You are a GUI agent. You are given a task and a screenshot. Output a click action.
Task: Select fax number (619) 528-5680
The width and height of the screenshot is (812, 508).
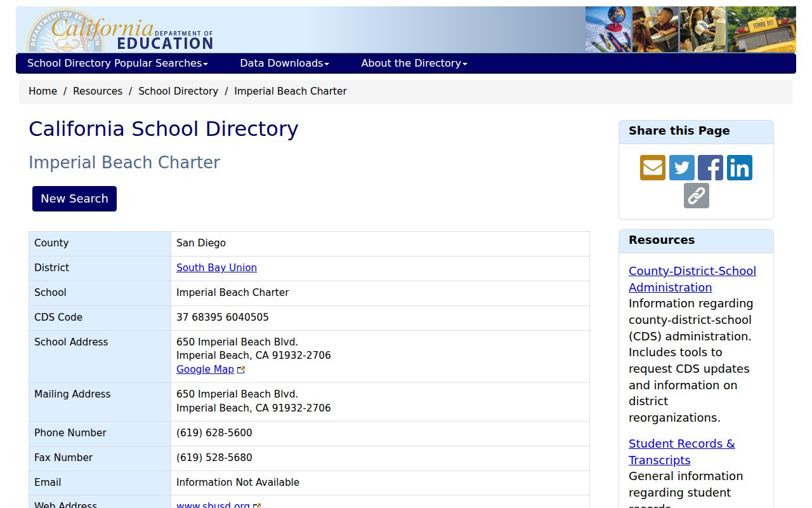coord(214,457)
